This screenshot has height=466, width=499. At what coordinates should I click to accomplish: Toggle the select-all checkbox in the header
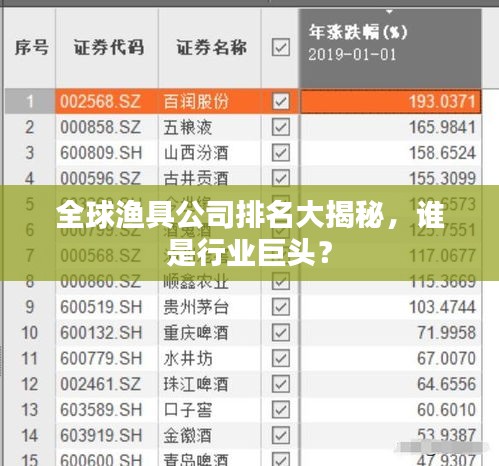[x=280, y=47]
